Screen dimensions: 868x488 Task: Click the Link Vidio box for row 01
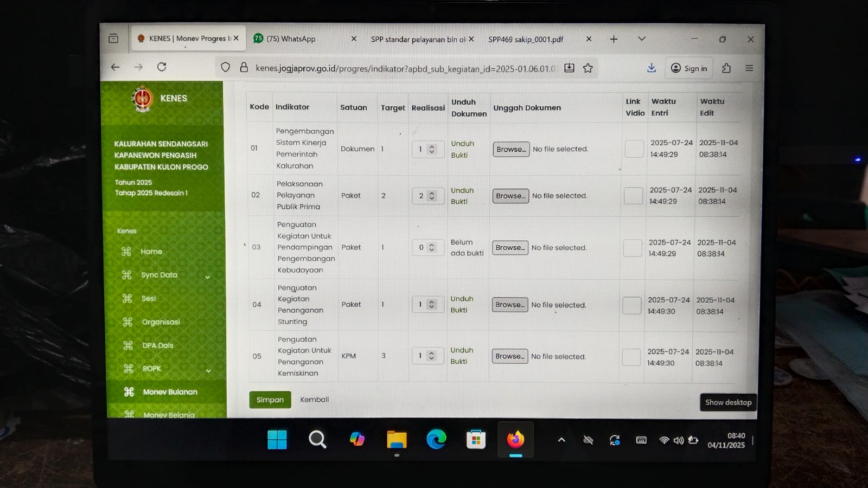634,149
